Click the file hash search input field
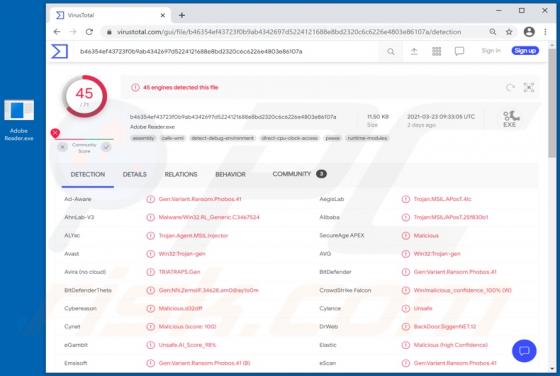The image size is (560, 376). pyautogui.click(x=229, y=51)
